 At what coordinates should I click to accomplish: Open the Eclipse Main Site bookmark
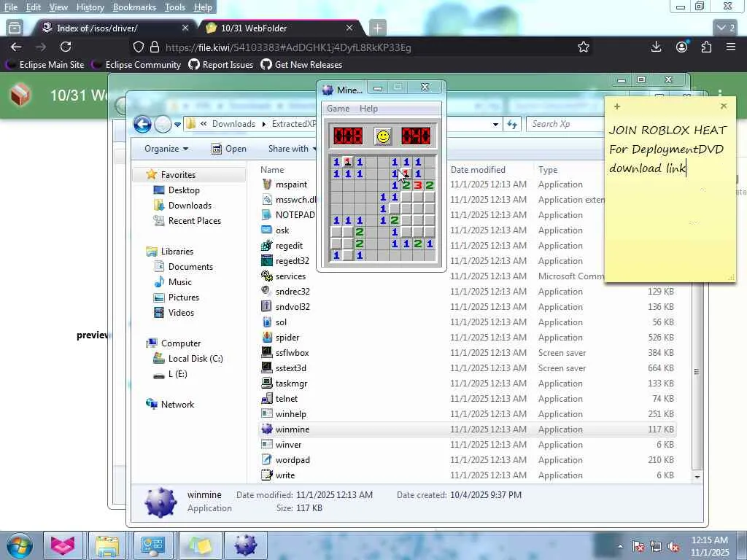pos(45,65)
